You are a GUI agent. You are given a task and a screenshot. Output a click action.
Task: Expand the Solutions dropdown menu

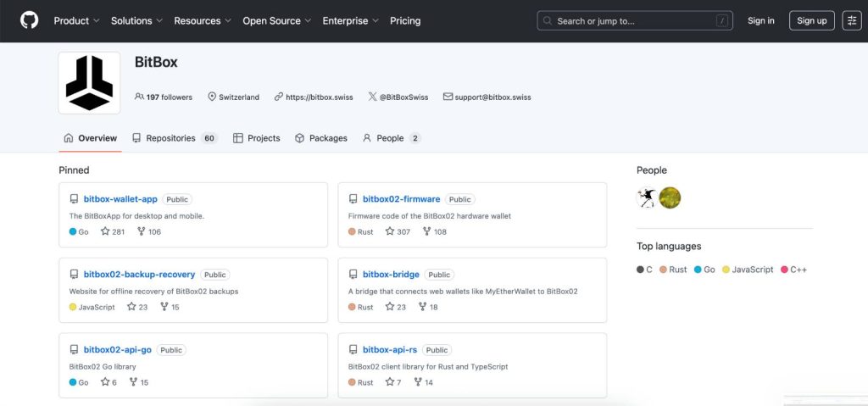[x=136, y=20]
